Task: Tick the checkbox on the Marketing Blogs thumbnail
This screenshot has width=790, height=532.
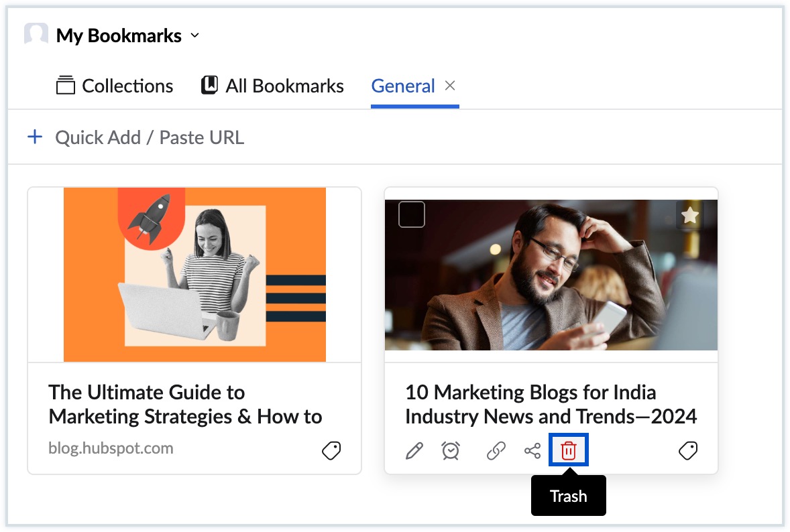Action: coord(412,214)
